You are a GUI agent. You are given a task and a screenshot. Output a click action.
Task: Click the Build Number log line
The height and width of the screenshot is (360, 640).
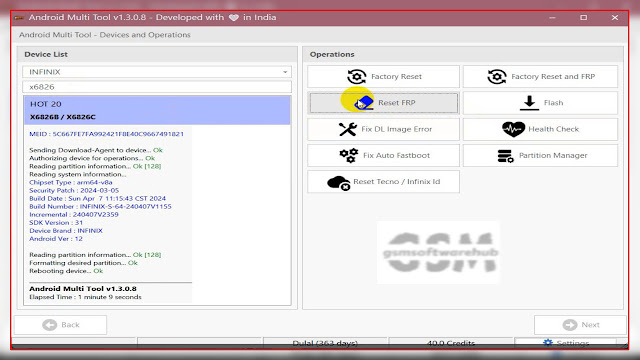pos(100,207)
